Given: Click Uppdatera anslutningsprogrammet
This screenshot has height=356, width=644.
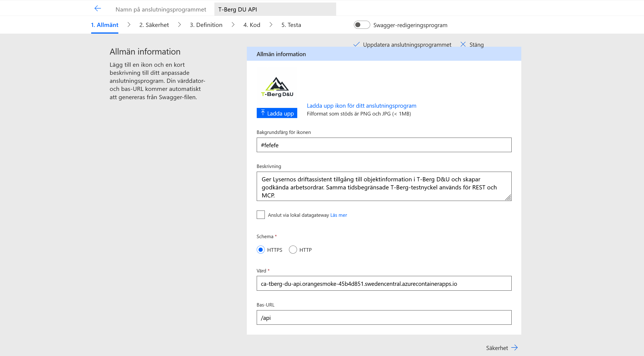Looking at the screenshot, I should (402, 45).
